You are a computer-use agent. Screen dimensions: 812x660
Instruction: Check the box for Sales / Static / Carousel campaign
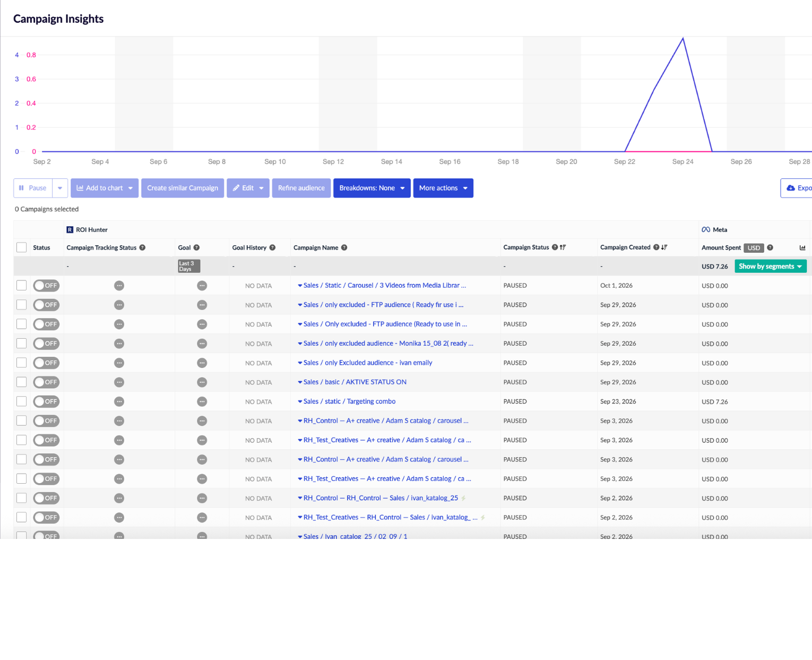[x=21, y=286]
